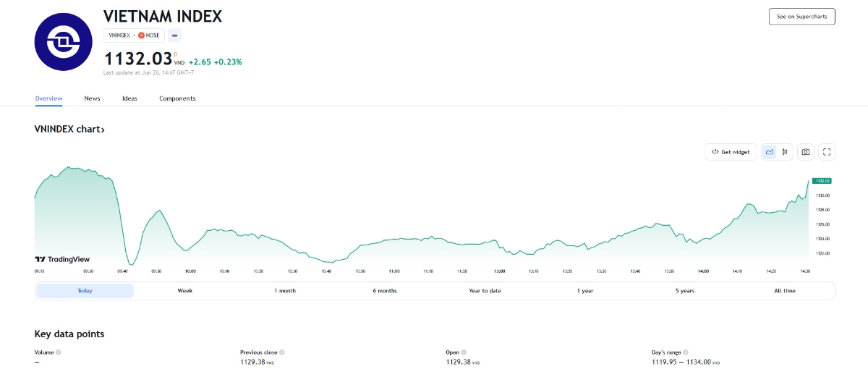The width and height of the screenshot is (868, 385).
Task: Select the Today time range
Action: pyautogui.click(x=85, y=291)
